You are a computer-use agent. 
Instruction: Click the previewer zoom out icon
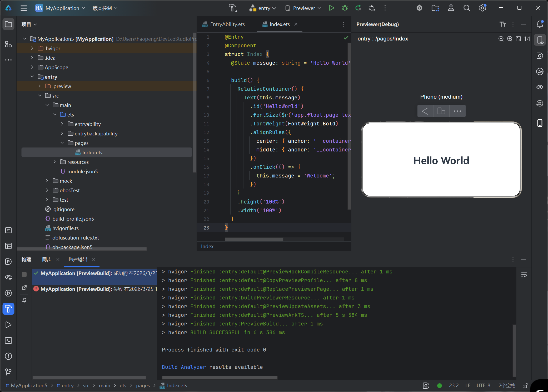501,39
